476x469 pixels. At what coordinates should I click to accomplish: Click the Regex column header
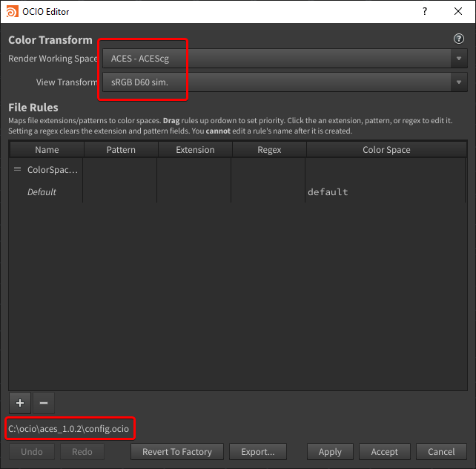tap(269, 150)
